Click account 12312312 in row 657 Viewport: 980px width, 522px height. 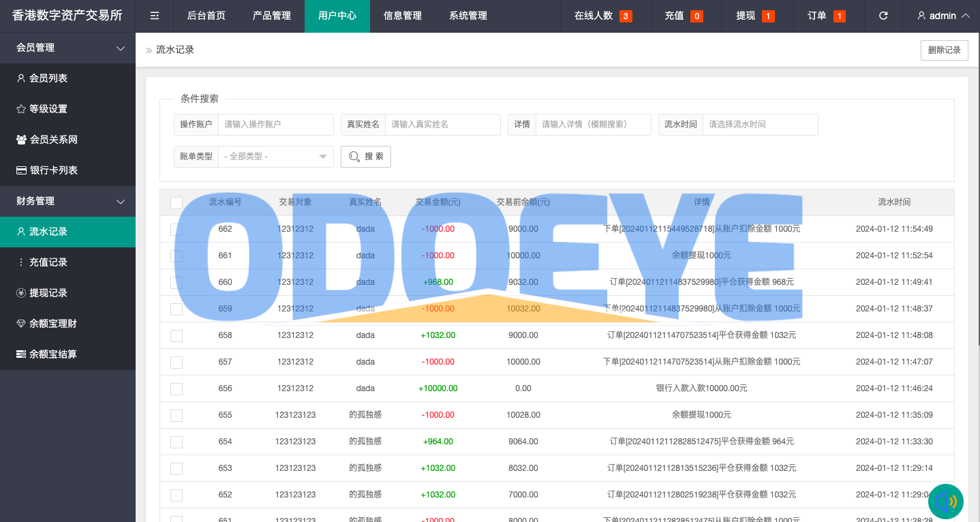(295, 362)
